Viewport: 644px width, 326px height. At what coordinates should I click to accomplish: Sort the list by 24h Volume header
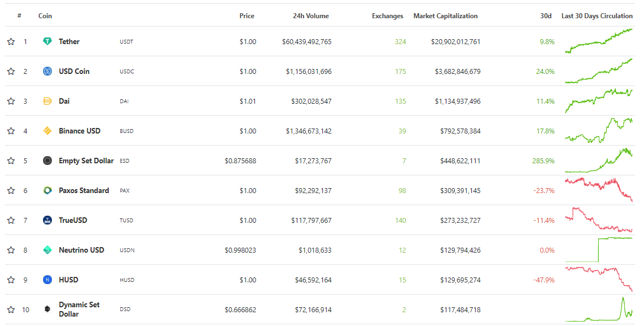(311, 16)
